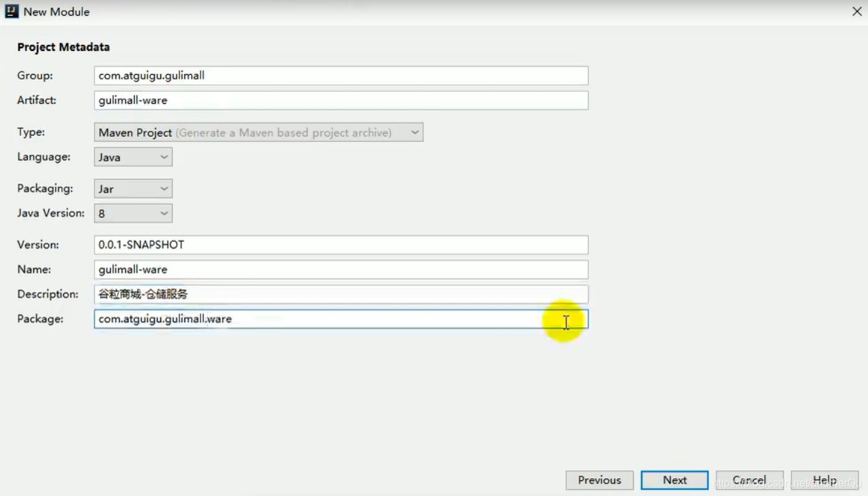Click the New Module title text
Screen dimensions: 868x496
(x=56, y=12)
